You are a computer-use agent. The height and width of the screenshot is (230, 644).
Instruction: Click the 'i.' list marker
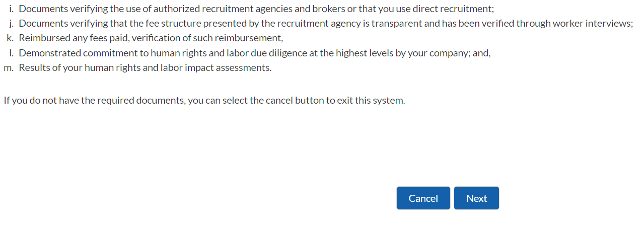pos(11,9)
